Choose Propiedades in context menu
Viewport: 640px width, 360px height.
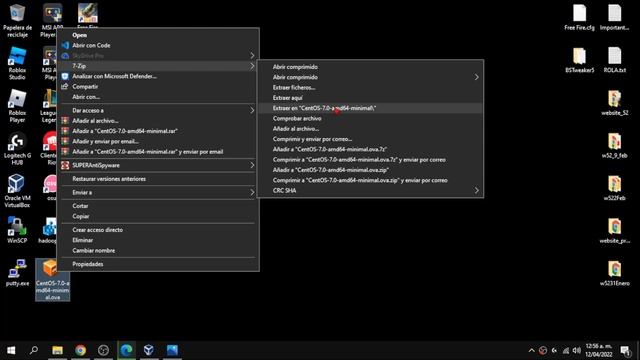[158, 264]
